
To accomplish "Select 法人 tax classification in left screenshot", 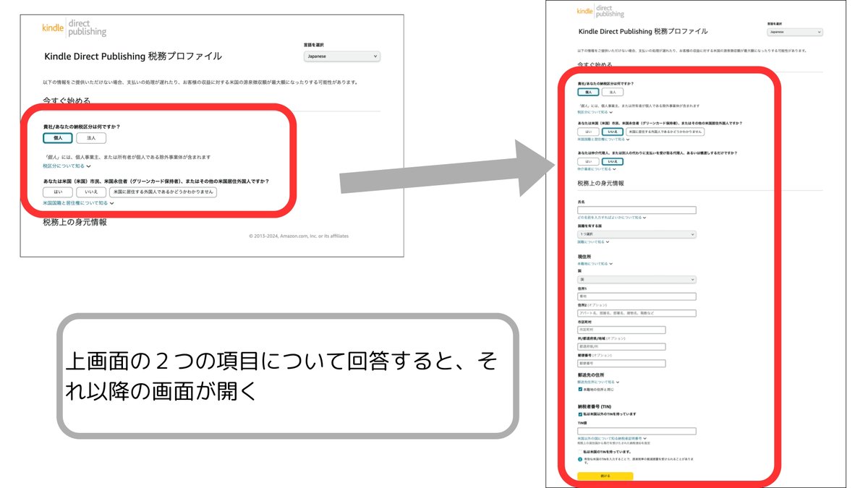I will (91, 137).
